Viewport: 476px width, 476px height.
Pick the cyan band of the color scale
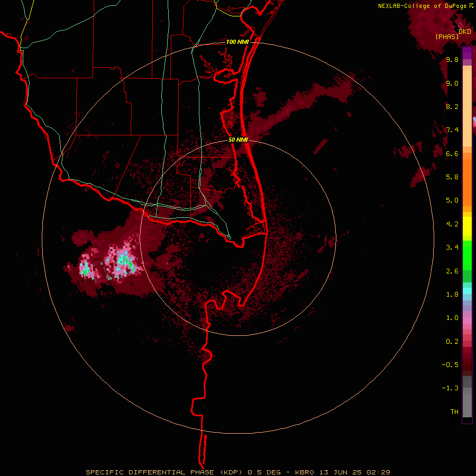point(467,290)
